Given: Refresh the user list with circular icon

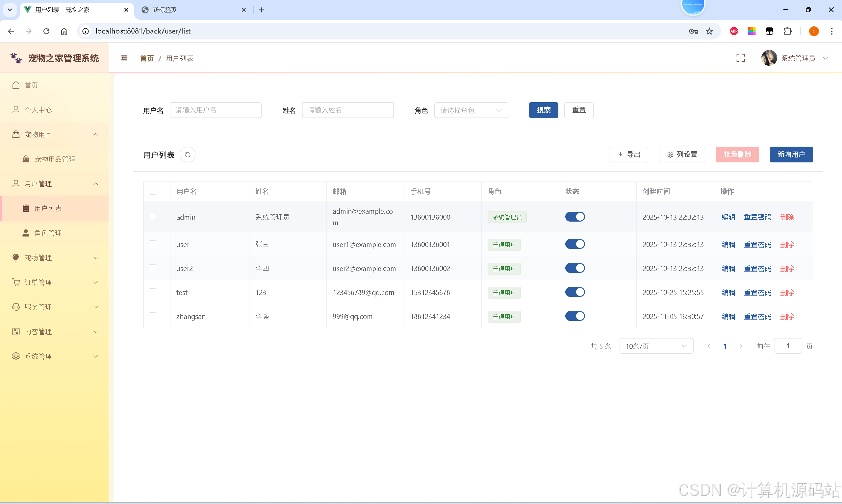Looking at the screenshot, I should [x=188, y=155].
